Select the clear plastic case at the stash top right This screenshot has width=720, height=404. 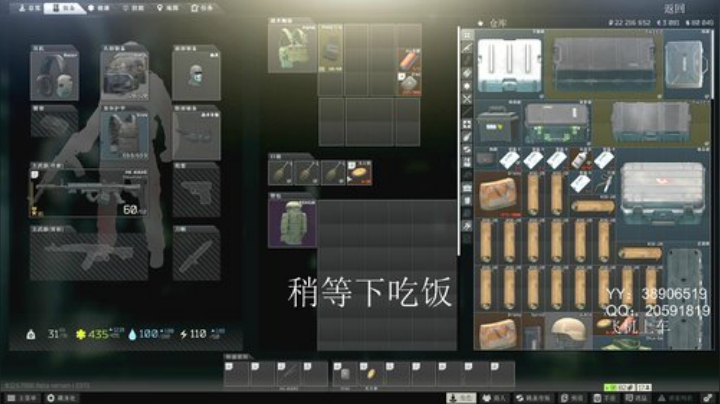(x=686, y=65)
